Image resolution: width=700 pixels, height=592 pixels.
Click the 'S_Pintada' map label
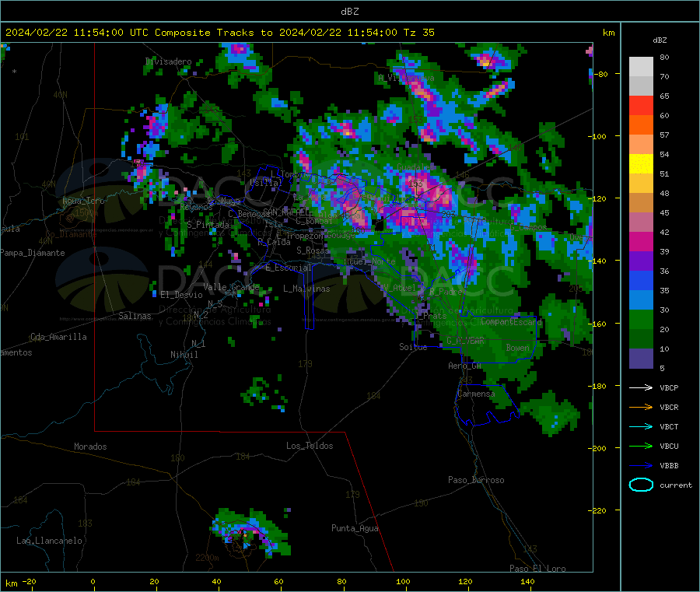pyautogui.click(x=208, y=225)
